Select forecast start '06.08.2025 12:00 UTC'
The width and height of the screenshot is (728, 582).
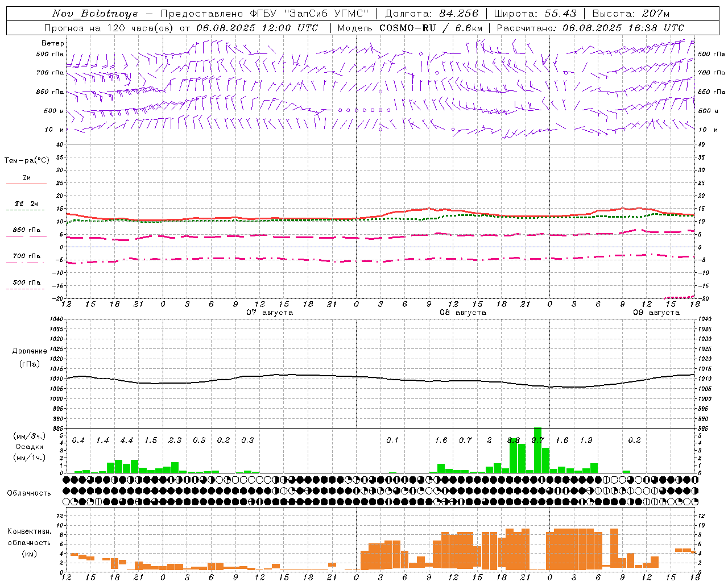coord(257,28)
